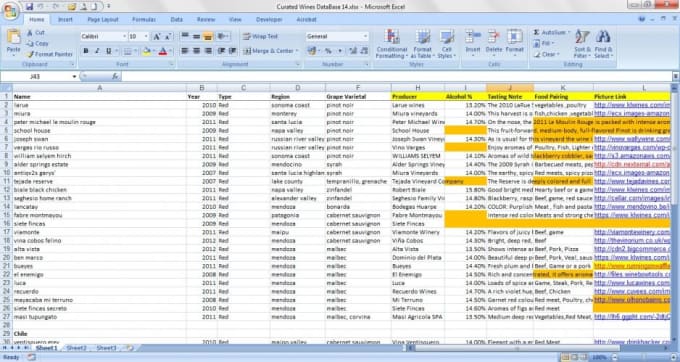Viewport: 680px width, 362px height.
Task: Click the Save icon in Quick Access toolbar
Action: pos(29,7)
